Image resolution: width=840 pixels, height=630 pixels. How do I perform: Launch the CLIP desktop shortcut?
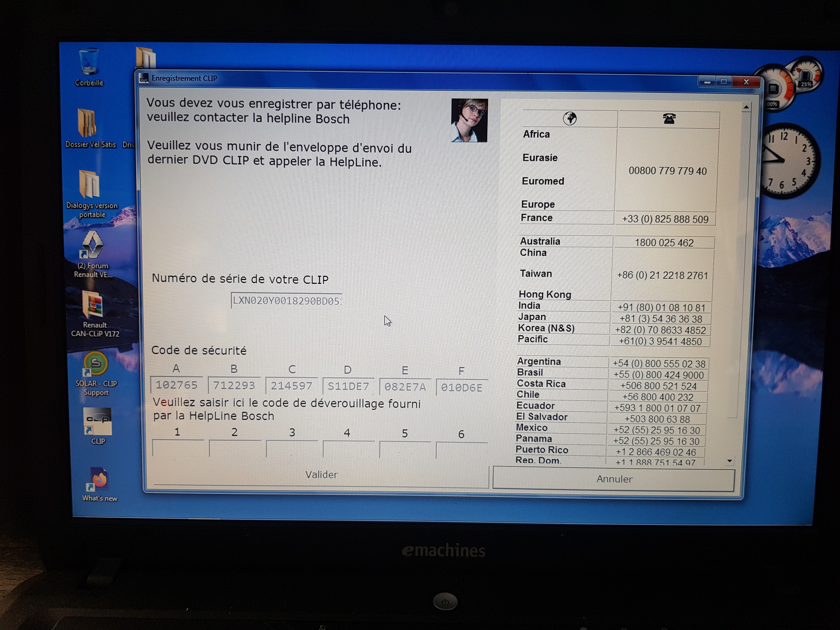click(x=97, y=422)
